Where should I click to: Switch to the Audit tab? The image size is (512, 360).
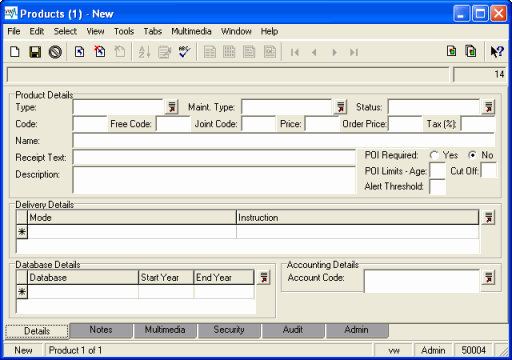(293, 330)
